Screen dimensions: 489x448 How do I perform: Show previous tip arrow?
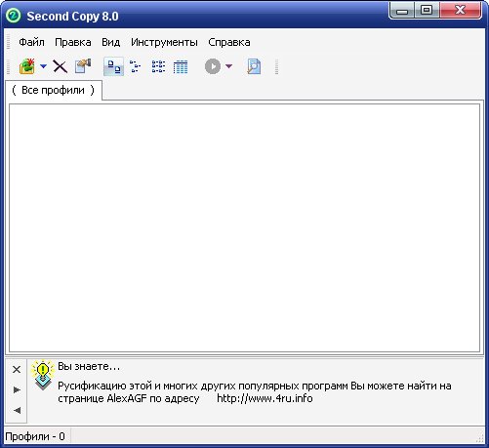tap(17, 410)
